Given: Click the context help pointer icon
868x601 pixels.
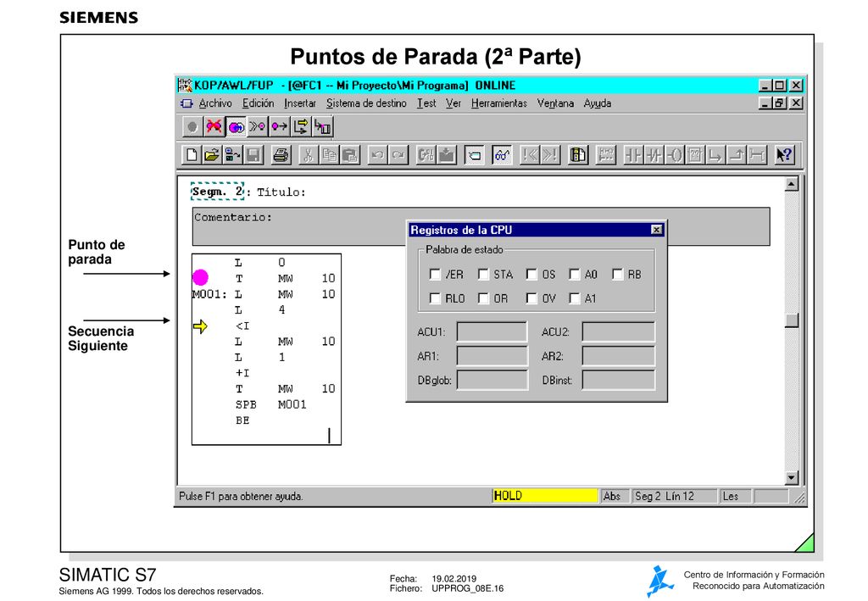Looking at the screenshot, I should [x=784, y=155].
